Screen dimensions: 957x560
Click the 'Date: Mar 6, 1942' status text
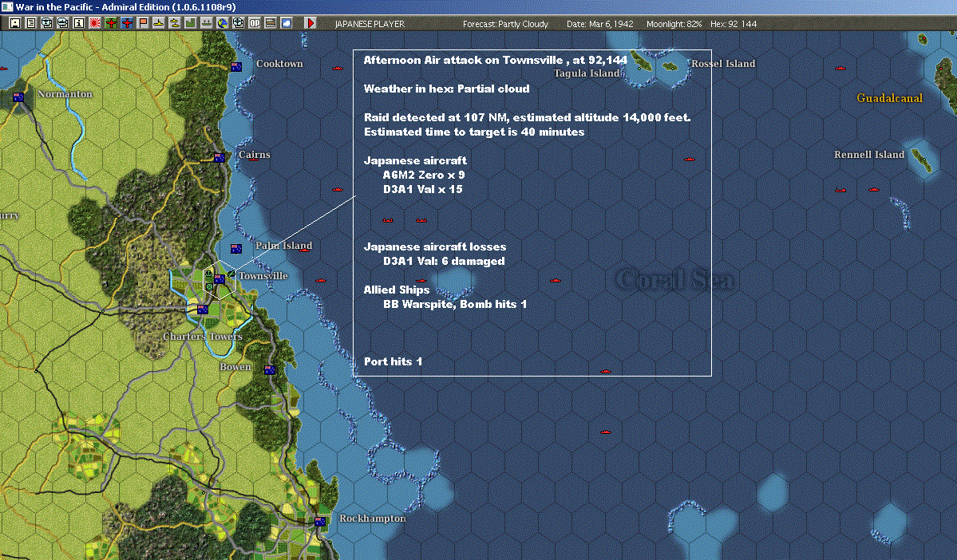tap(600, 24)
